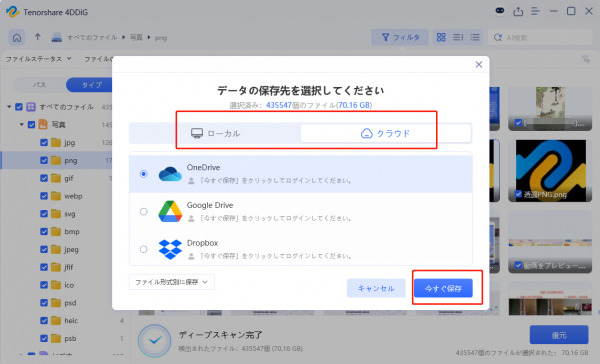Uncheck the webp folder checkbox
This screenshot has width=600, height=364.
[x=44, y=196]
